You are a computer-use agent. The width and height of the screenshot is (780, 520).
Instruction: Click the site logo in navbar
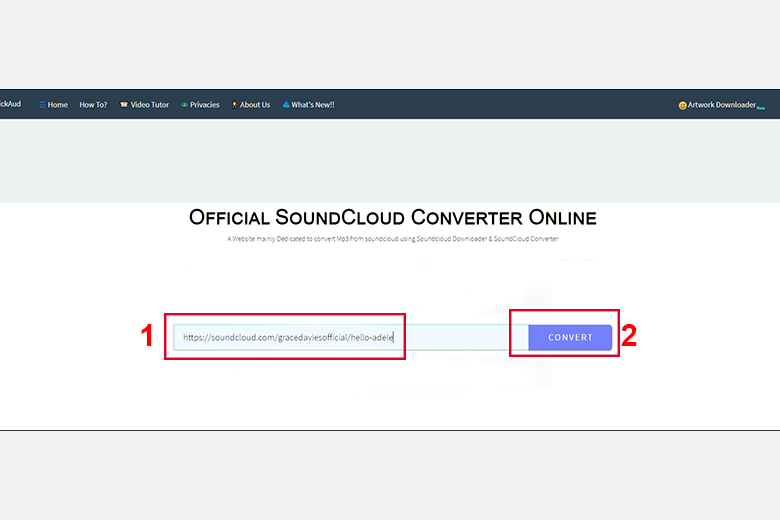(x=10, y=104)
